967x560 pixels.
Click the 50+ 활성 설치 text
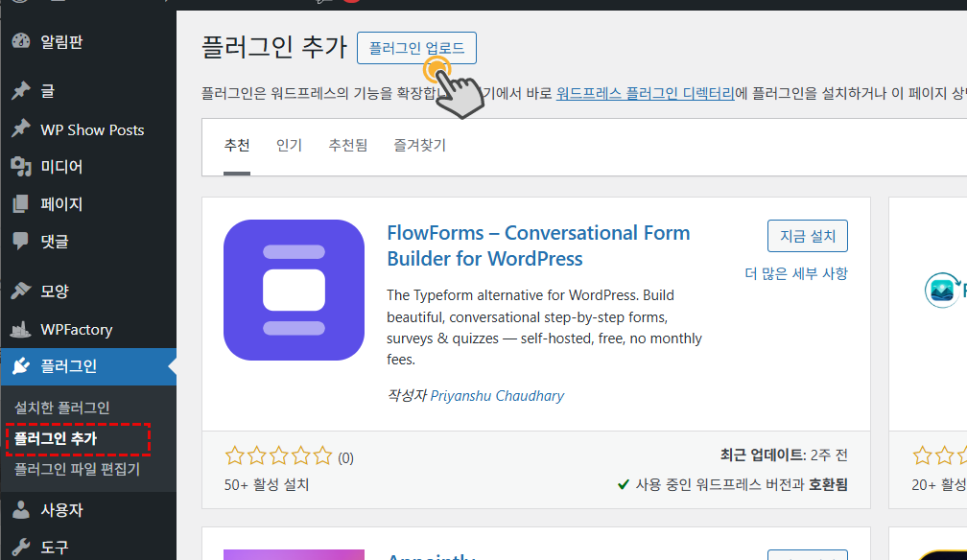[267, 485]
